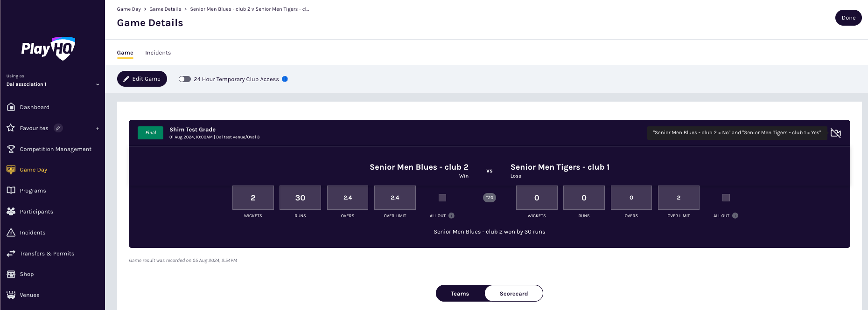868x310 pixels.
Task: Click the video-off camera icon
Action: (x=836, y=133)
